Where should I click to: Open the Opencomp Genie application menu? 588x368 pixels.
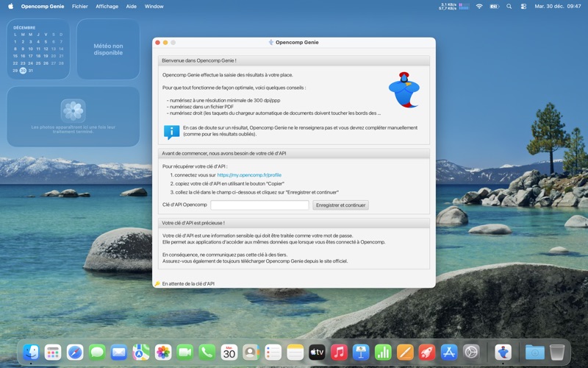43,7
